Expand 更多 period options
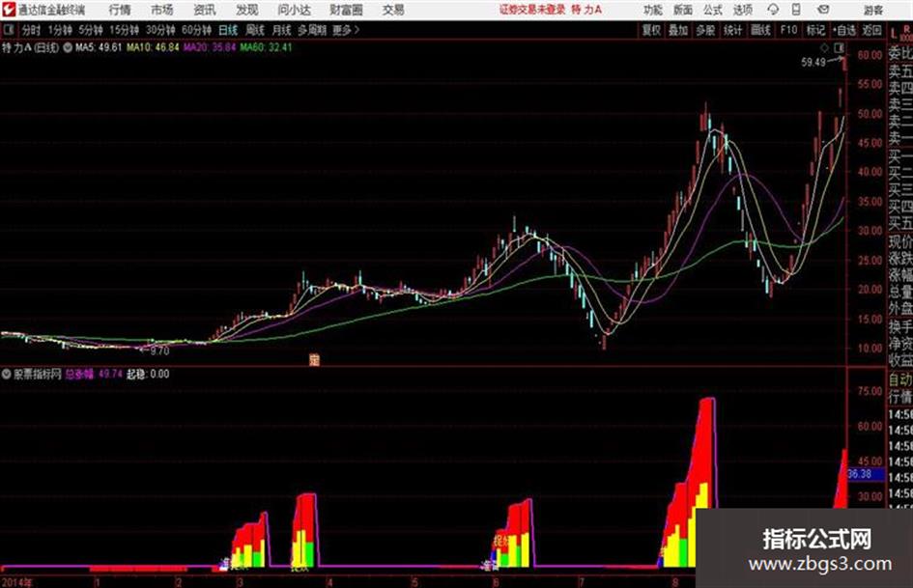 346,30
